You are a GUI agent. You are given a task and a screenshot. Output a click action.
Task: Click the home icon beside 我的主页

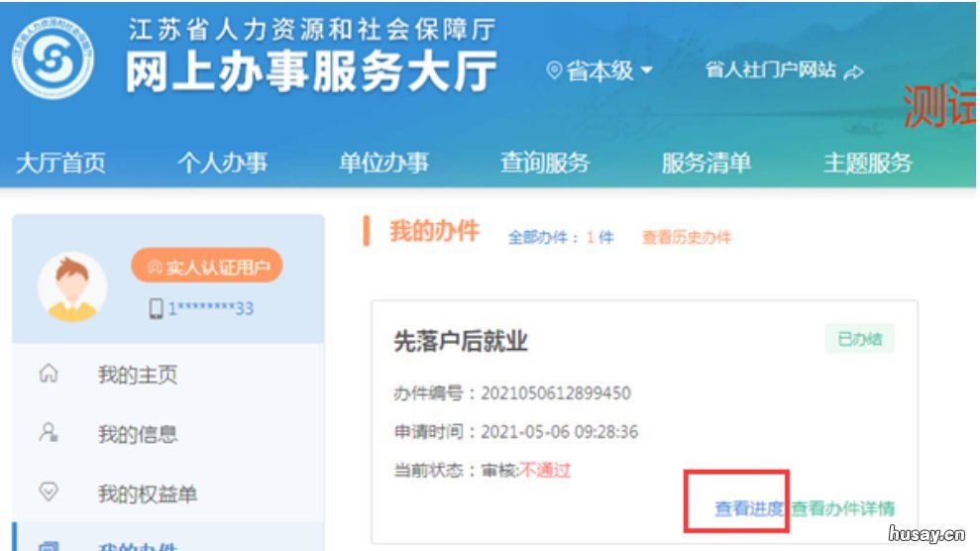[x=49, y=373]
